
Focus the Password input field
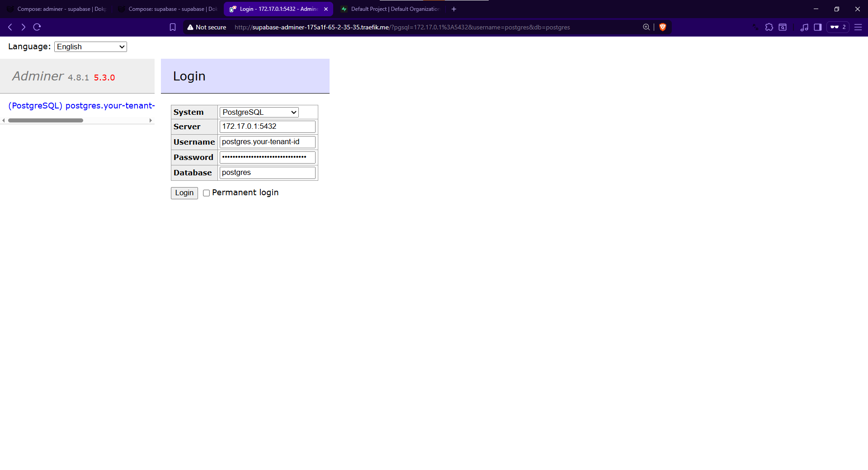click(268, 157)
